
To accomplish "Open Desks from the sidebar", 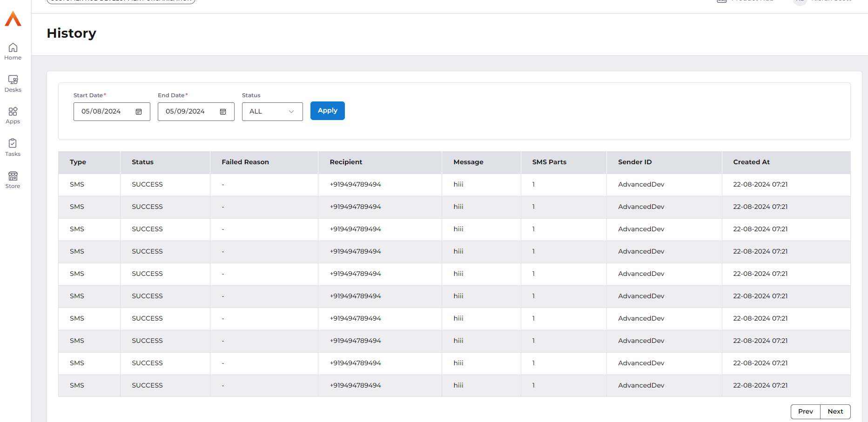I will pos(13,84).
